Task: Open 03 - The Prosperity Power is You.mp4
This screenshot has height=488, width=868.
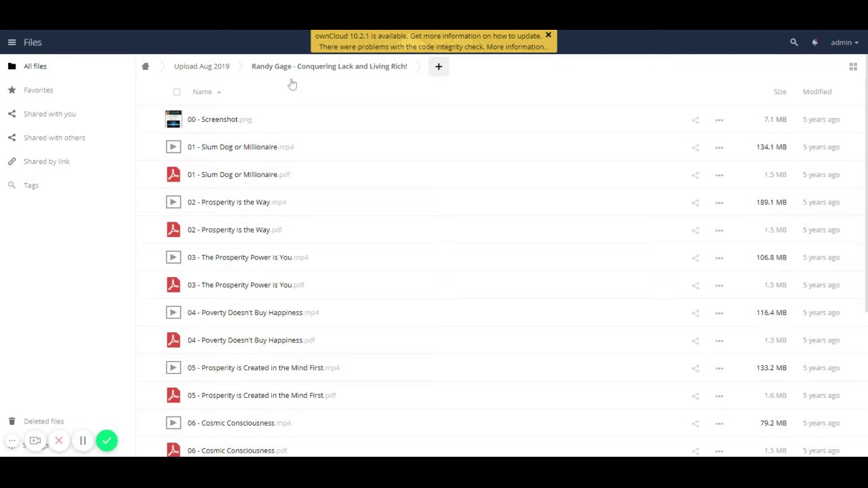Action: click(248, 258)
